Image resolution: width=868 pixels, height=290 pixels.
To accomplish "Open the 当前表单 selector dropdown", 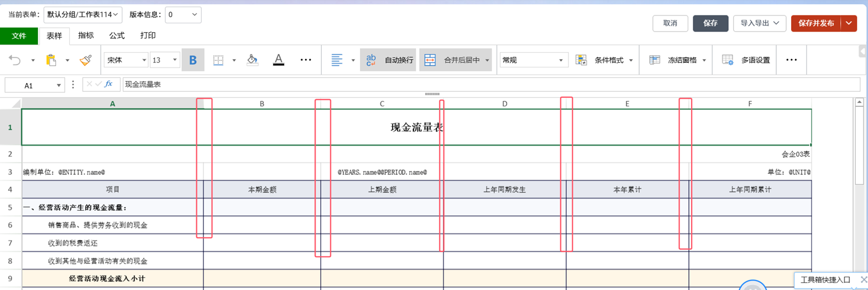I will click(82, 14).
